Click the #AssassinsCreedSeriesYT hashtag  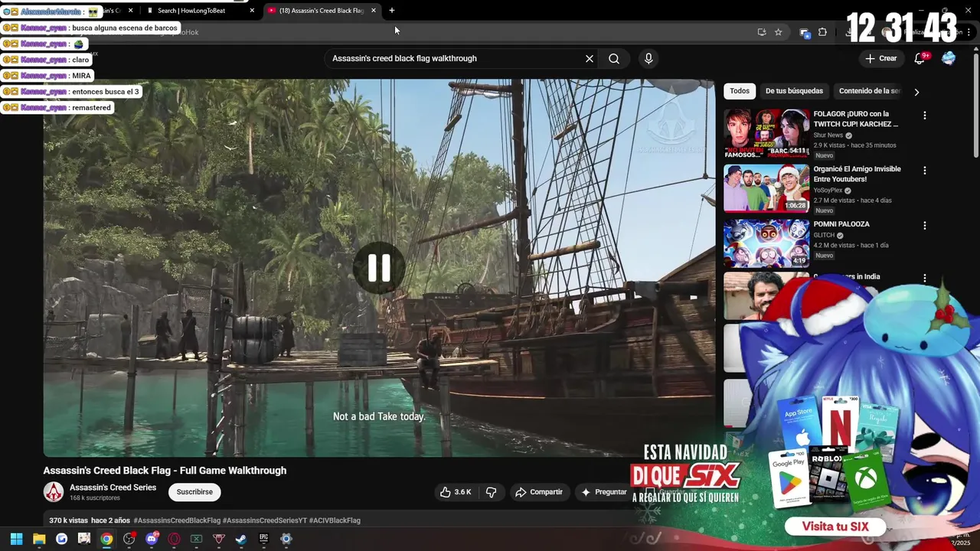tap(265, 520)
